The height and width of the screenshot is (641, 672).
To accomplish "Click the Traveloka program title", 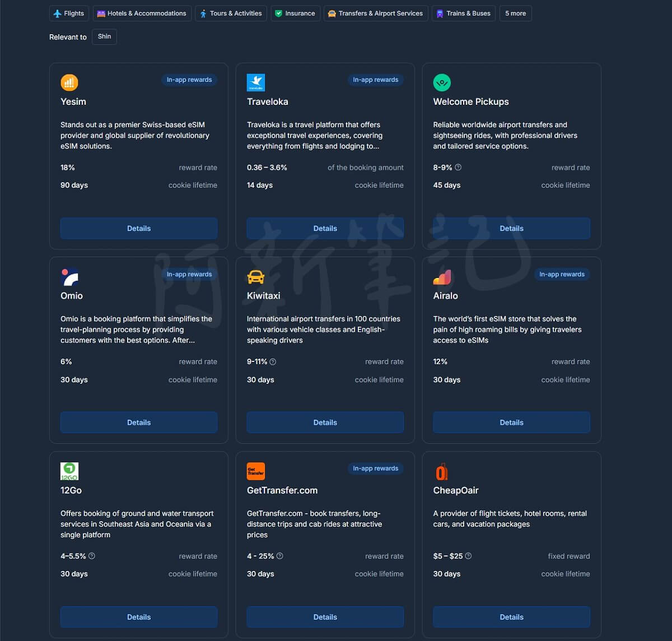I will point(268,101).
